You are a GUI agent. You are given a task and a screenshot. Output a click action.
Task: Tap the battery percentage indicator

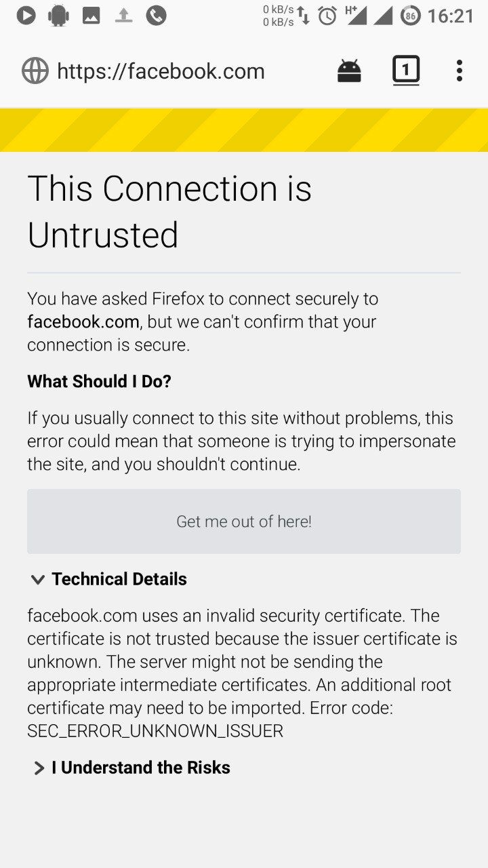(x=410, y=16)
